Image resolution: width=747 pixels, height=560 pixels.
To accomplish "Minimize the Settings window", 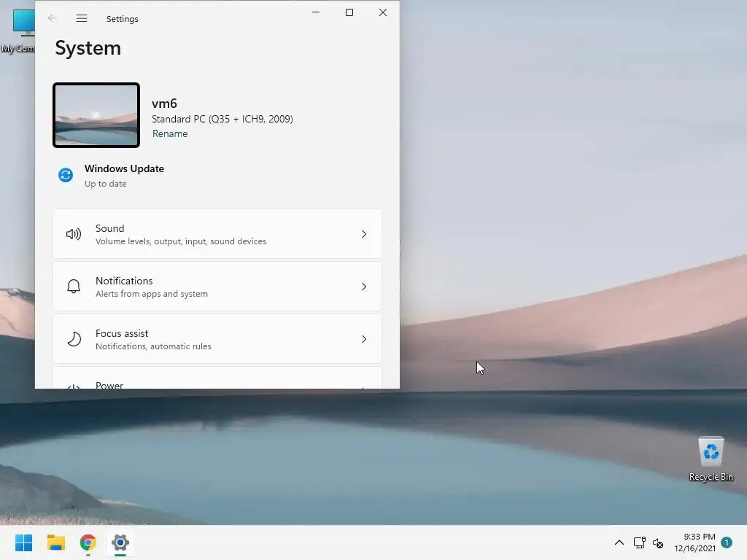I will tap(316, 12).
